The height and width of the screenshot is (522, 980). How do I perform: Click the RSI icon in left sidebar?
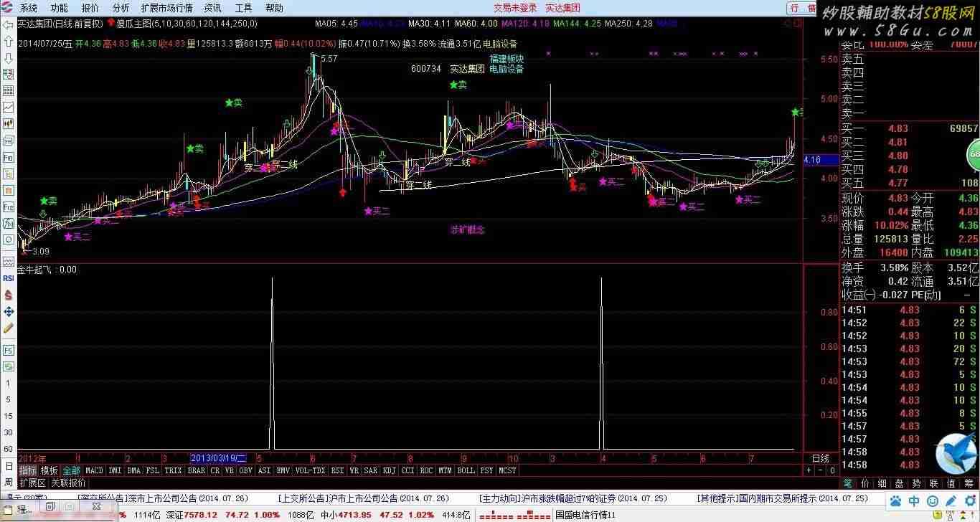tap(8, 277)
